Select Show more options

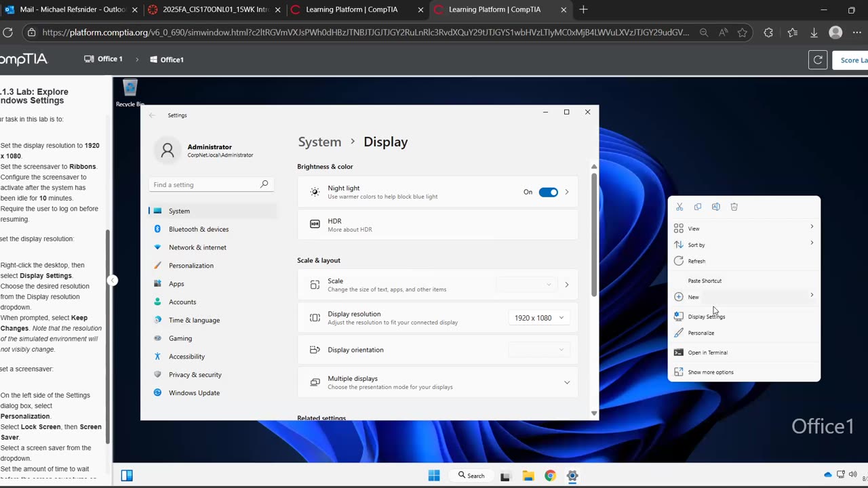pos(744,372)
